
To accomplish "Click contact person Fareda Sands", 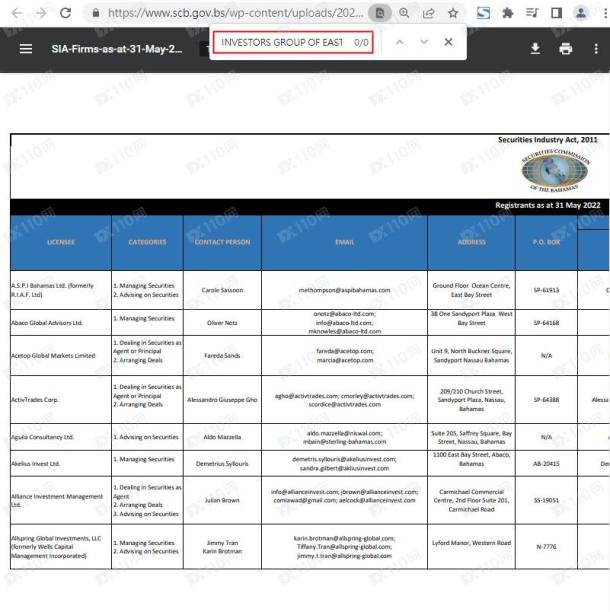I will click(222, 356).
